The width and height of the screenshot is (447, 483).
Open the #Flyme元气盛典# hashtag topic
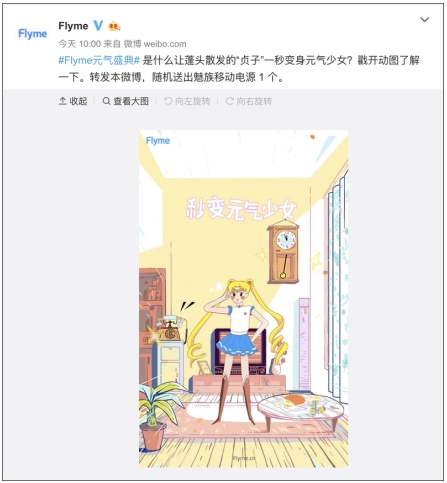[99, 61]
